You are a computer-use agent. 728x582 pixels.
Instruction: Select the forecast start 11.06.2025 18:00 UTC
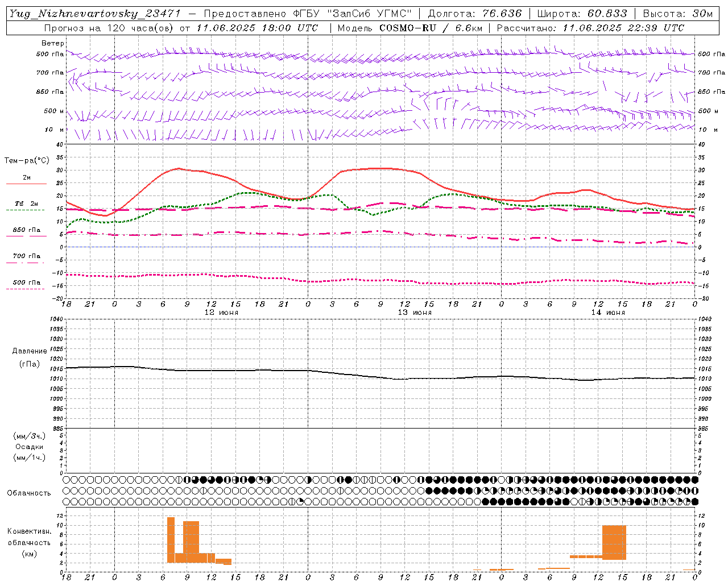pyautogui.click(x=257, y=28)
